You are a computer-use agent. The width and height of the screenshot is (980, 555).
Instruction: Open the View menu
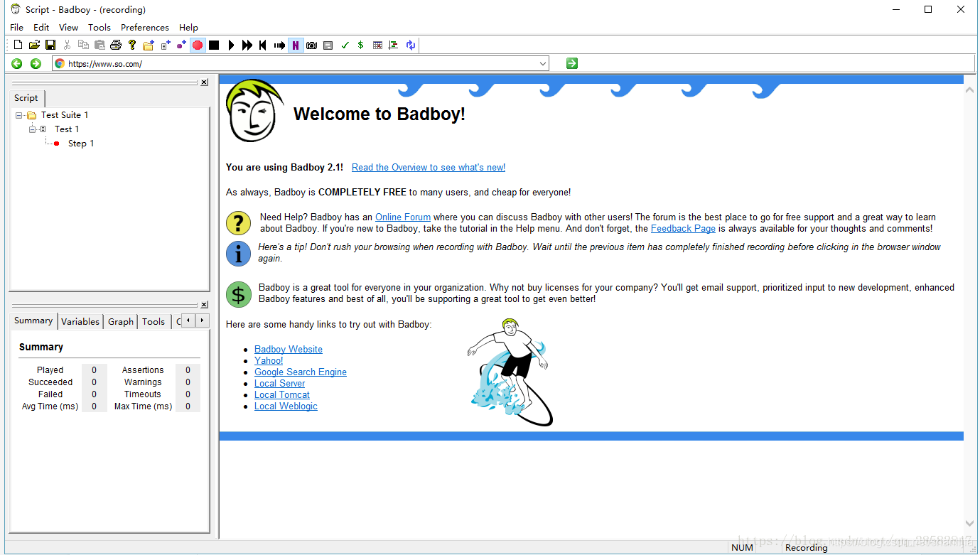(x=68, y=27)
